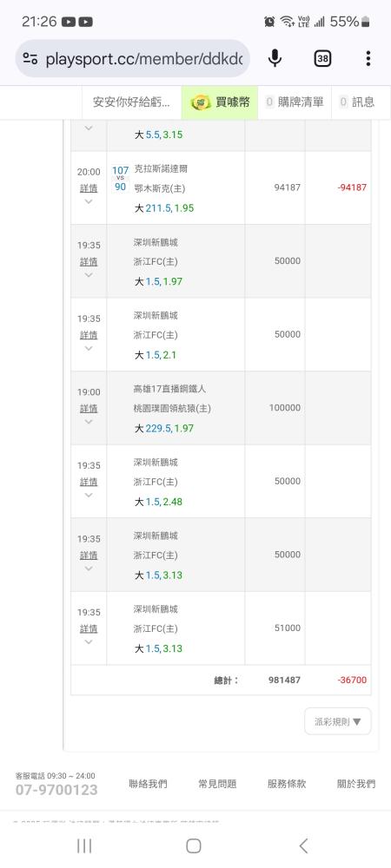The image size is (391, 868).
Task: Tap the Android home navigation button
Action: [x=193, y=845]
